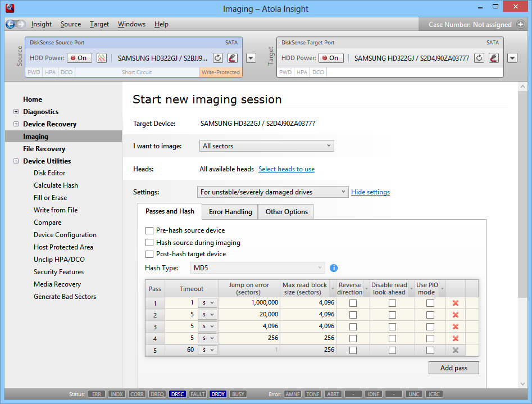
Task: Click the main panel vertical scrollbar
Action: click(522, 193)
